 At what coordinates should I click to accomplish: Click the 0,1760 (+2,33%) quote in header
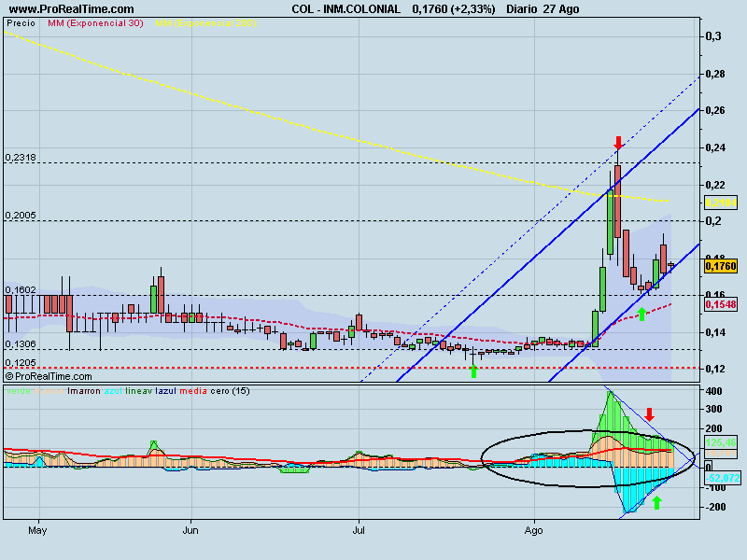click(x=454, y=9)
